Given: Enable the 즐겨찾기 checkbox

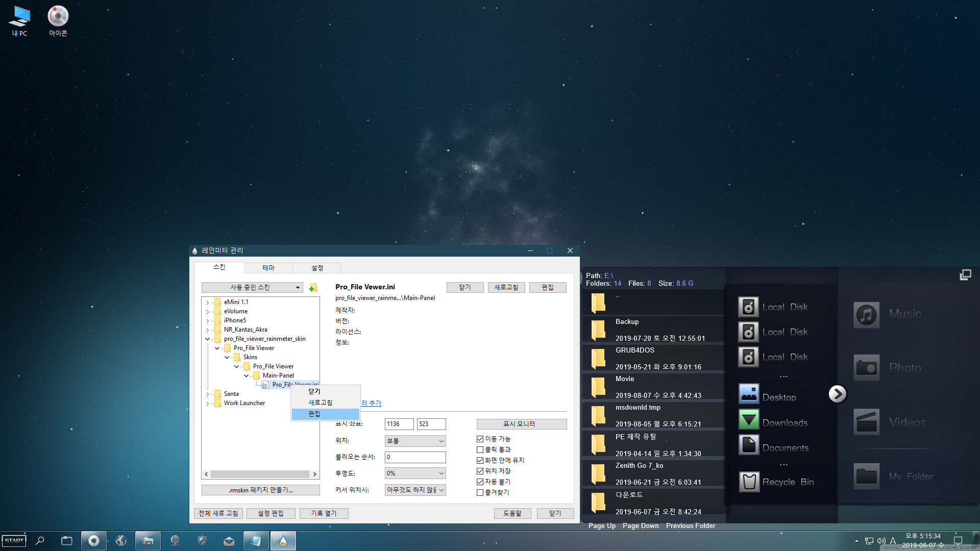Looking at the screenshot, I should coord(480,492).
